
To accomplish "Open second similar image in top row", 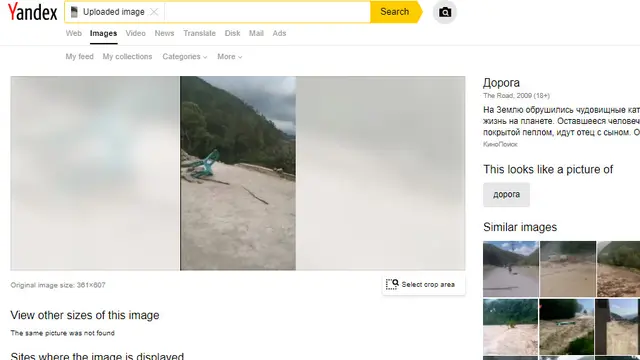I will pos(568,269).
